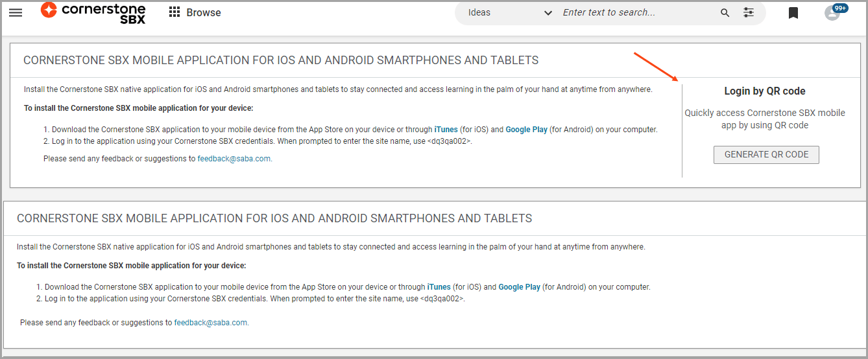Click the Cornerstone SBX logo
The image size is (868, 359).
93,12
